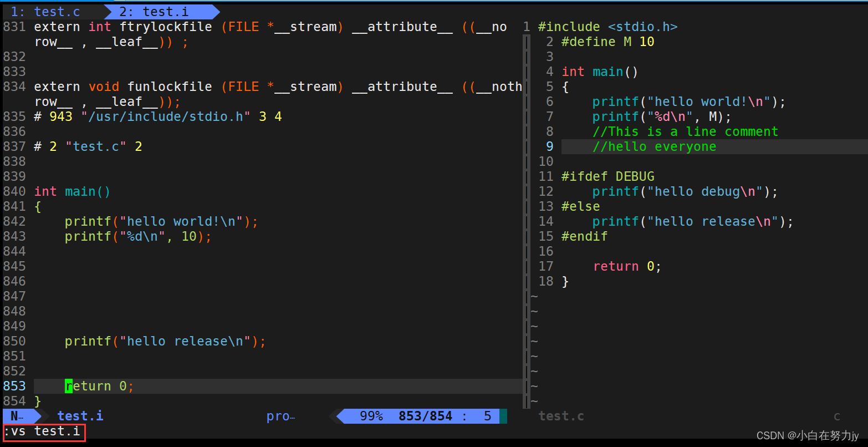Image resolution: width=868 pixels, height=447 pixels.
Task: Switch to the '2: test.i' tab
Action: (x=155, y=12)
